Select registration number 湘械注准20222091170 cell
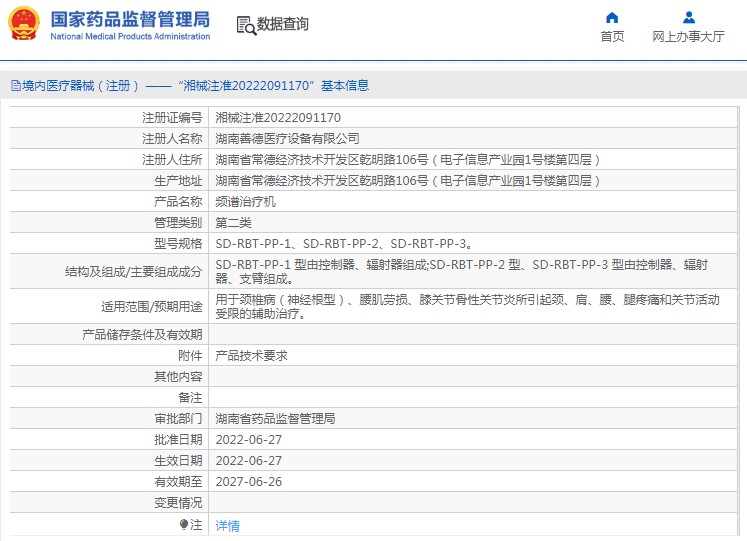This screenshot has width=747, height=541. [x=278, y=118]
